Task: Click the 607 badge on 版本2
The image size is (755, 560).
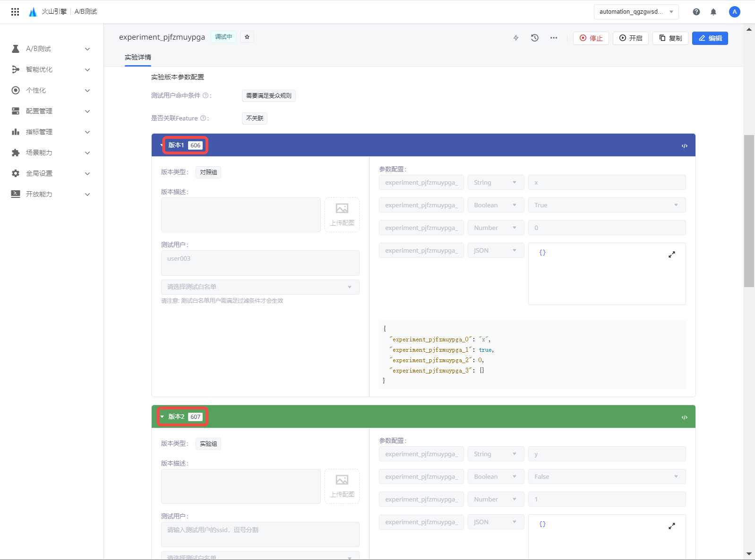Action: (x=196, y=417)
